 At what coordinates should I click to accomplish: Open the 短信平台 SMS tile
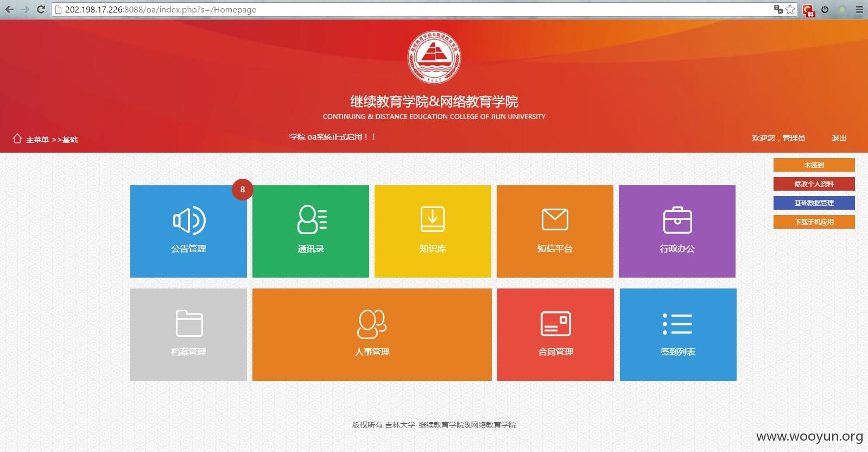click(x=555, y=231)
